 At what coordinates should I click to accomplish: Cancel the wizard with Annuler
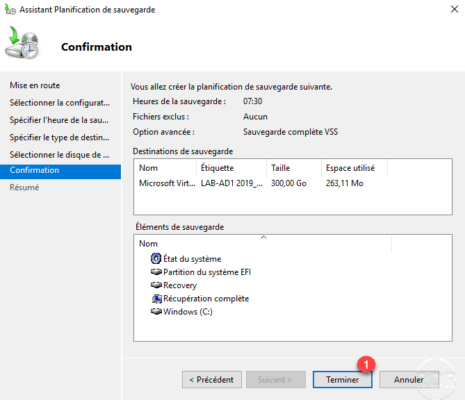point(409,380)
